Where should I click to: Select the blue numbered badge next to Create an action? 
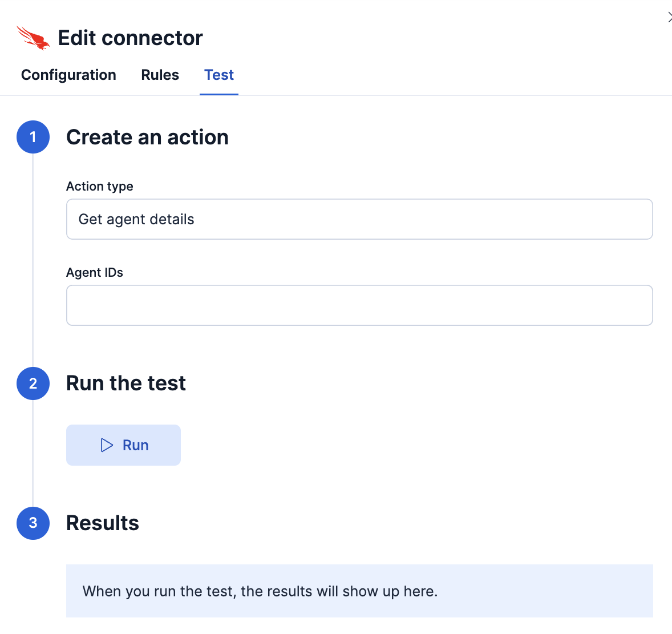click(33, 137)
